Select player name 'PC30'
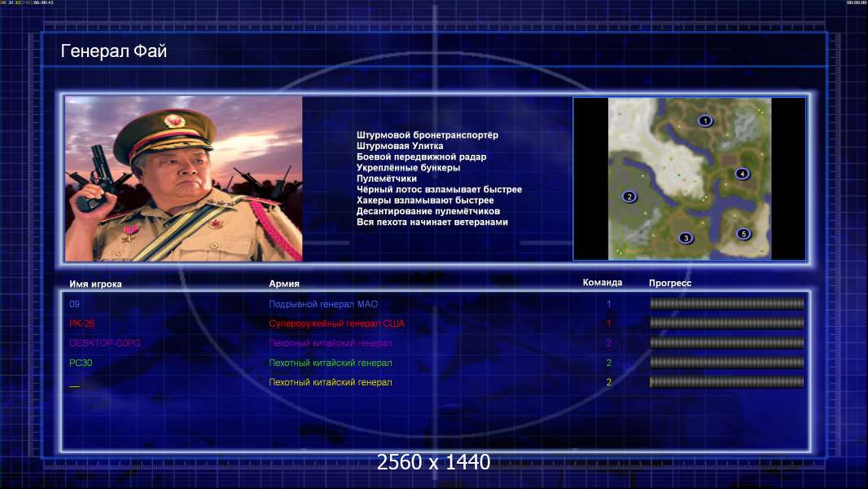The width and height of the screenshot is (868, 489). 81,363
